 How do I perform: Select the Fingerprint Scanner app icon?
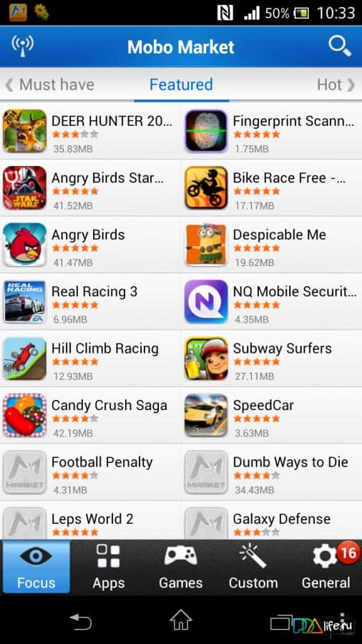pos(206,131)
